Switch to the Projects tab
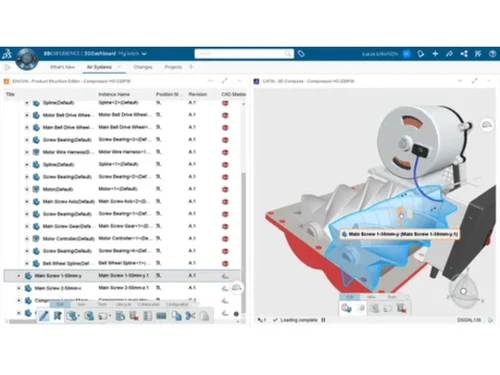Image resolution: width=500 pixels, height=375 pixels. pos(173,67)
